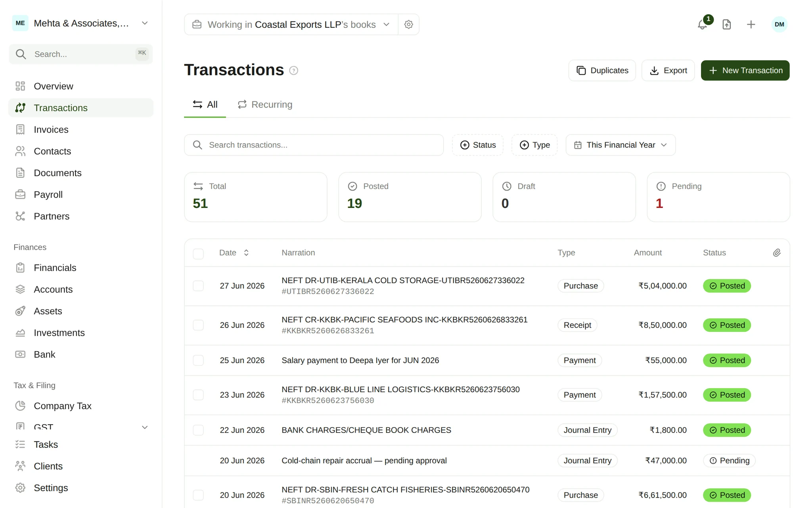
Task: Click the ₹8,50,000.00 amount cell
Action: click(x=662, y=325)
